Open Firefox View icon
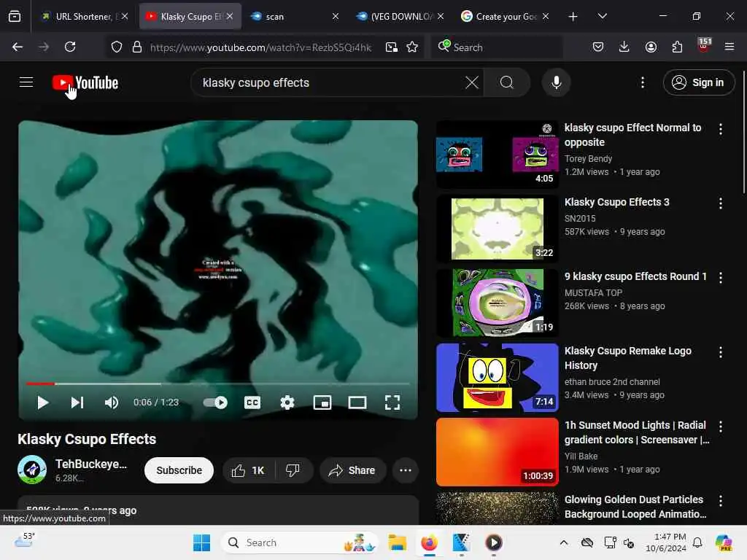 point(15,17)
